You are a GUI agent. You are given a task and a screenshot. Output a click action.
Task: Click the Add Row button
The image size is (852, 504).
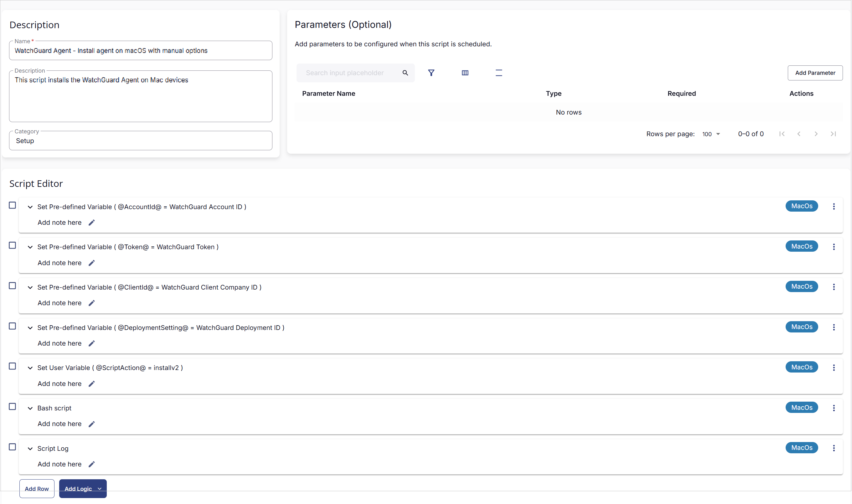37,489
